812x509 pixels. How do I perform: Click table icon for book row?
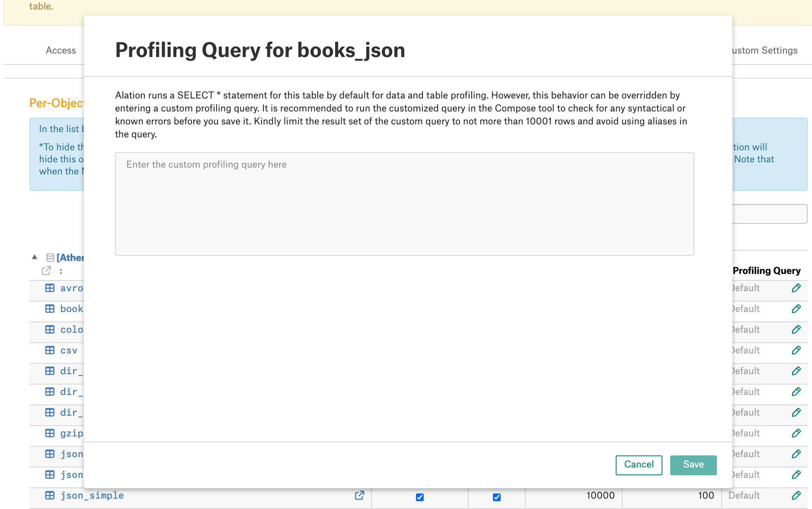pyautogui.click(x=50, y=309)
